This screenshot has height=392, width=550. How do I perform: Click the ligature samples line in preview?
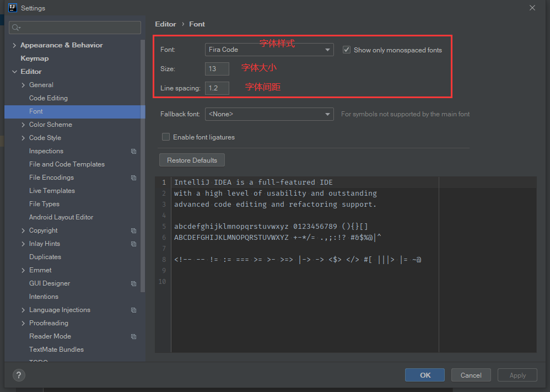pyautogui.click(x=298, y=260)
